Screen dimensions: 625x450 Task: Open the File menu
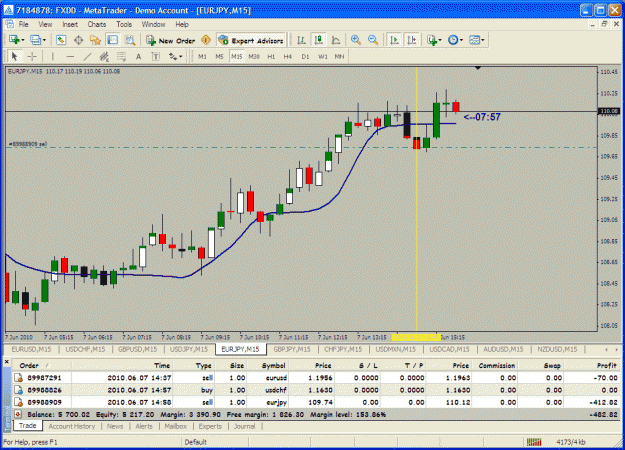coord(24,24)
